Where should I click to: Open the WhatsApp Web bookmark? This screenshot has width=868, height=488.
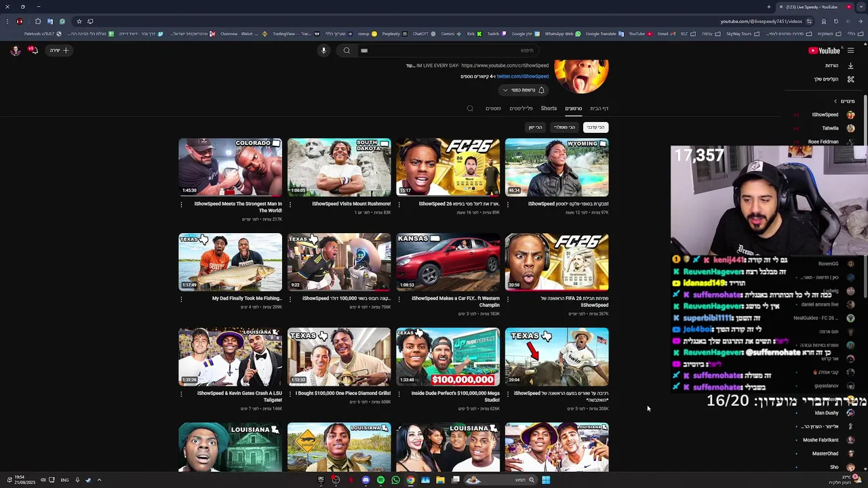coord(563,34)
